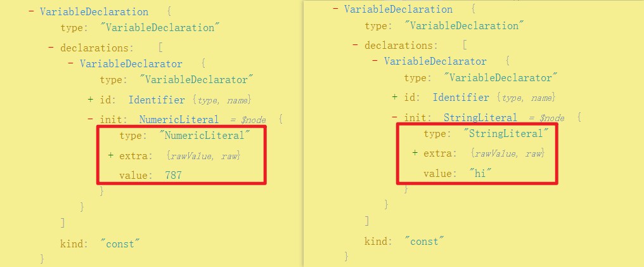This screenshot has height=267, width=644.
Task: Expand extra under StringLiteral plus sign
Action: coord(415,153)
